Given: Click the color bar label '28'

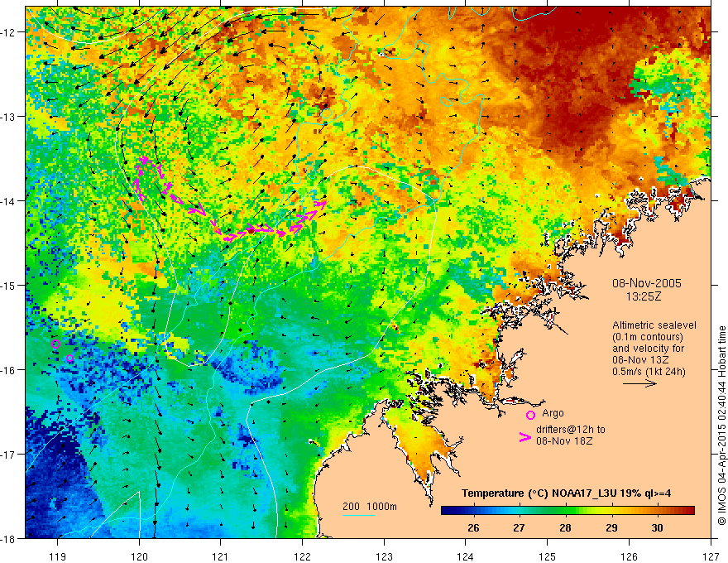Looking at the screenshot, I should 565,527.
